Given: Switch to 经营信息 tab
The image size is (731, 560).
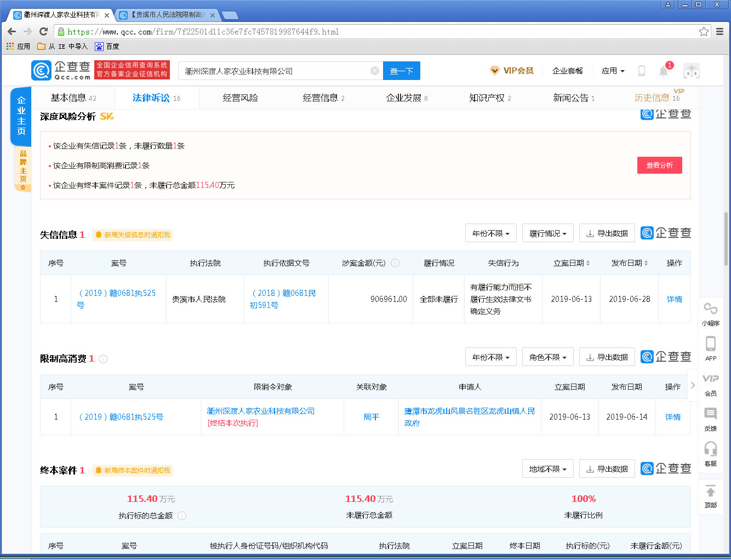Looking at the screenshot, I should (323, 98).
